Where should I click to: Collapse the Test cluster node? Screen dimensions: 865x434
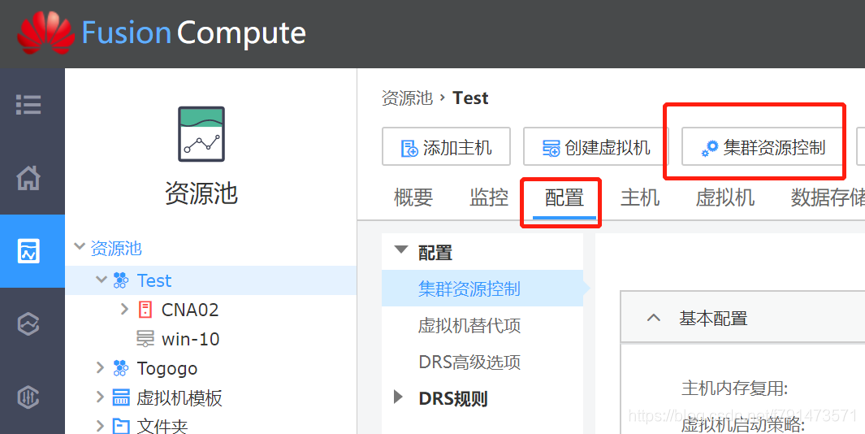[101, 280]
